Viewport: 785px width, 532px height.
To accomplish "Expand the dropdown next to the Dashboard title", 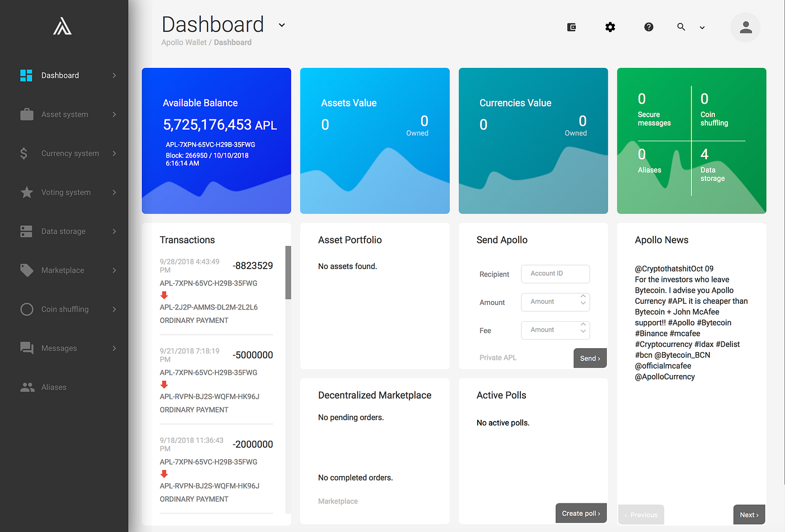I will (x=282, y=25).
